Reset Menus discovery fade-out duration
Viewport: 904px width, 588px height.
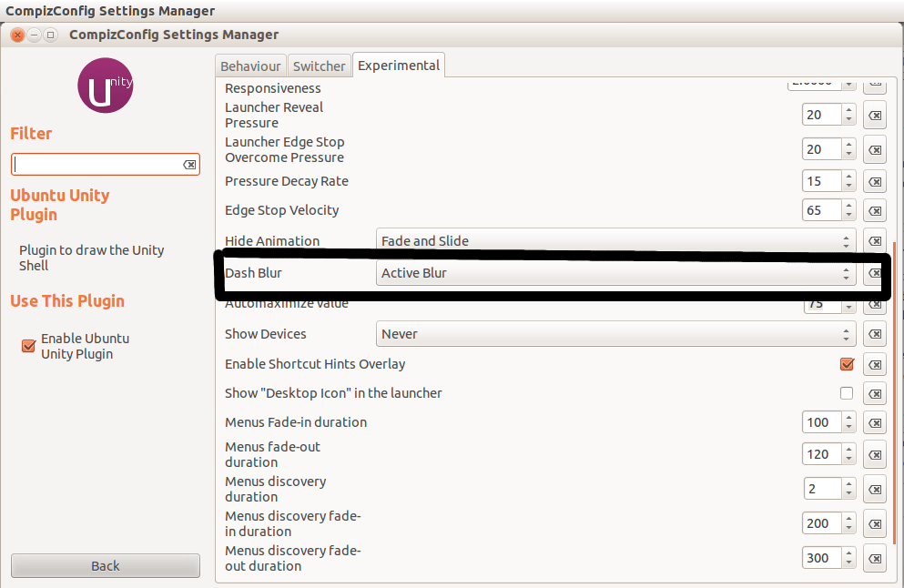tap(875, 559)
